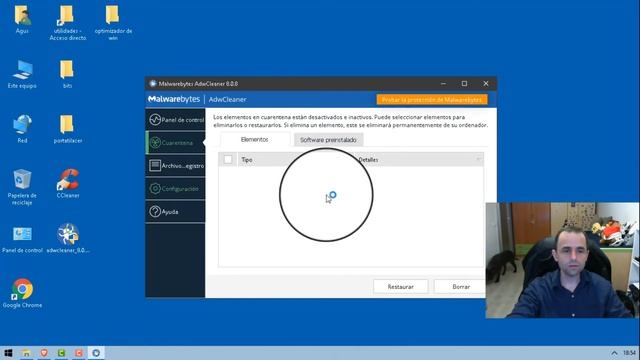Image resolution: width=640 pixels, height=360 pixels.
Task: Select the Red network desktop icon
Action: coord(22,129)
